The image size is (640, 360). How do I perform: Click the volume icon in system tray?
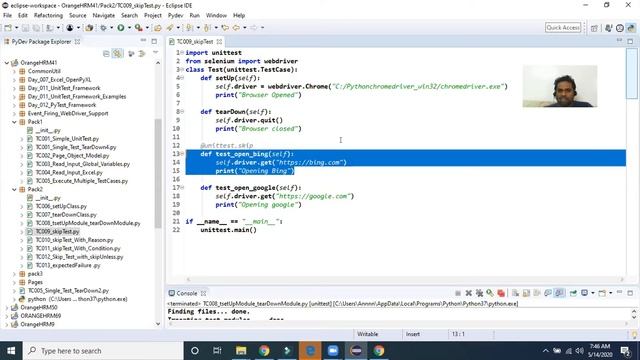pyautogui.click(x=580, y=351)
